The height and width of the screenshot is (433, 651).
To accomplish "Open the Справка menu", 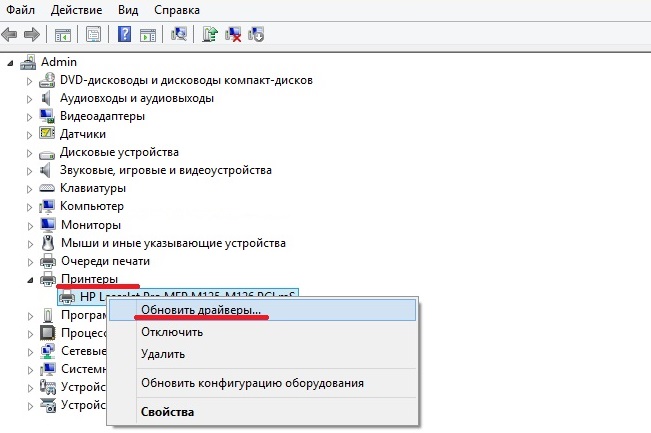I will (177, 10).
